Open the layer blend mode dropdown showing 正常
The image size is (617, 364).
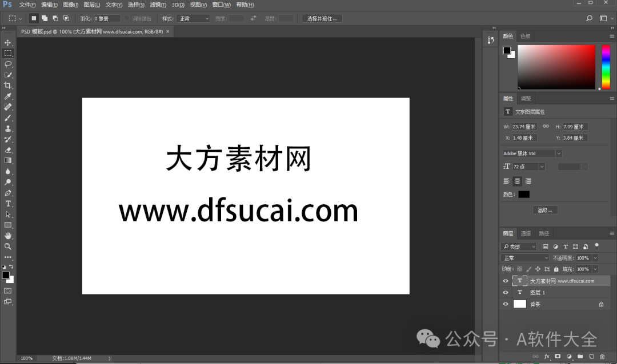click(524, 257)
